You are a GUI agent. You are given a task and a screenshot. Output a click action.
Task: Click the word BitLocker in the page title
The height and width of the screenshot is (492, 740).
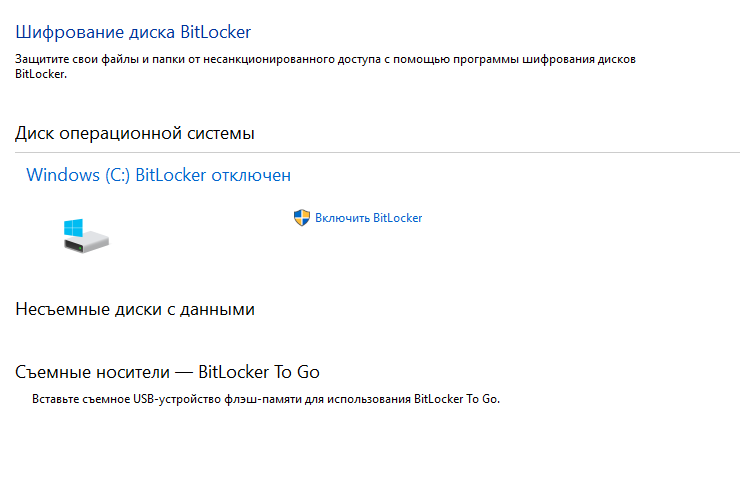[216, 32]
